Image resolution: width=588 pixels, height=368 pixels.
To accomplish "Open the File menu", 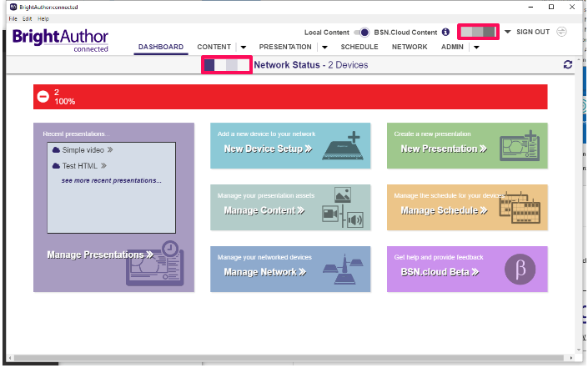I will coord(13,18).
